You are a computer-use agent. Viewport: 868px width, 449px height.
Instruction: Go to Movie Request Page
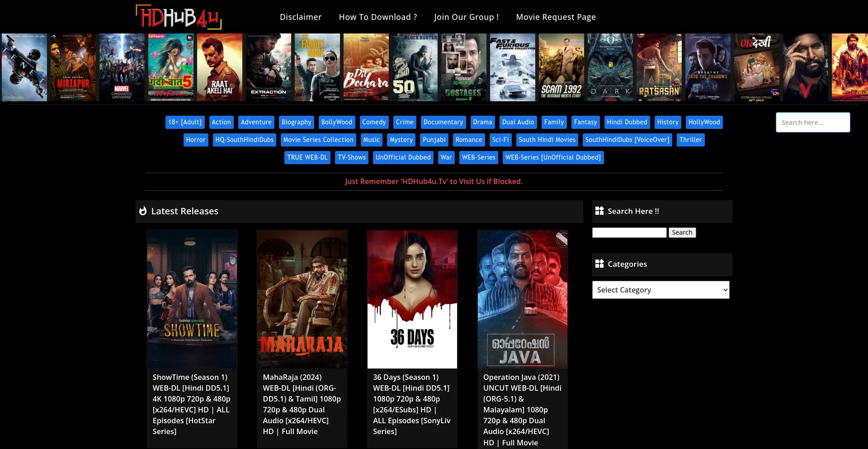coord(556,17)
